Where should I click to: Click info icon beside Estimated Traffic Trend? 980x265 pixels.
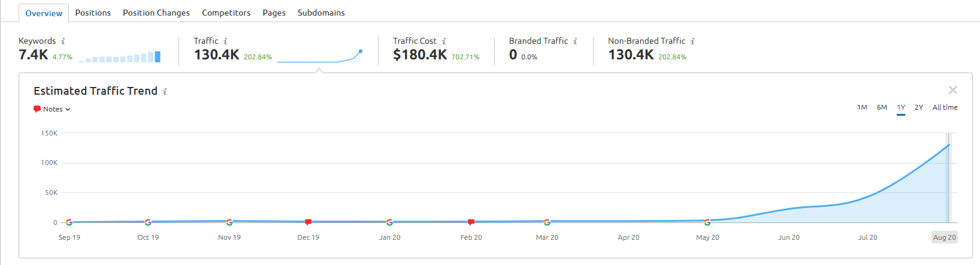tap(165, 92)
